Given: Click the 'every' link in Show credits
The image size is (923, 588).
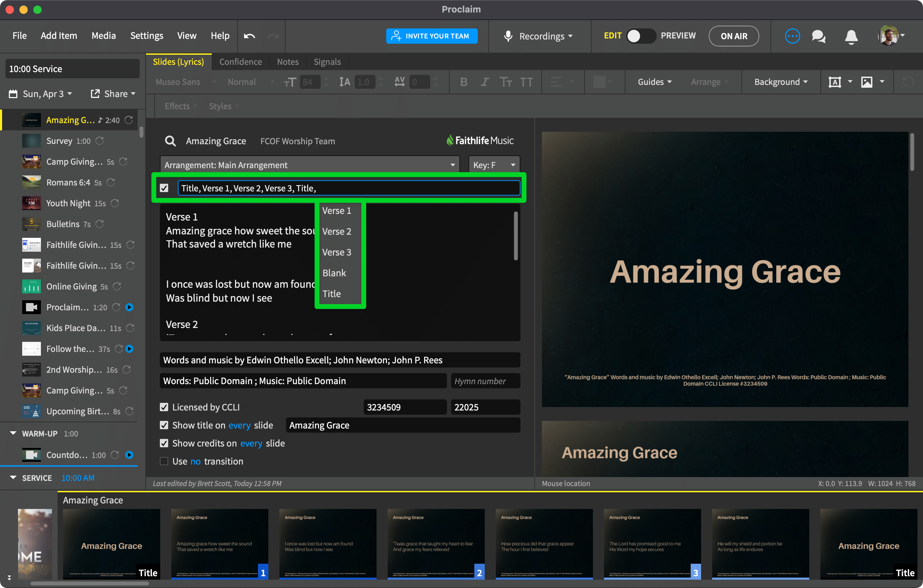Looking at the screenshot, I should [x=251, y=443].
